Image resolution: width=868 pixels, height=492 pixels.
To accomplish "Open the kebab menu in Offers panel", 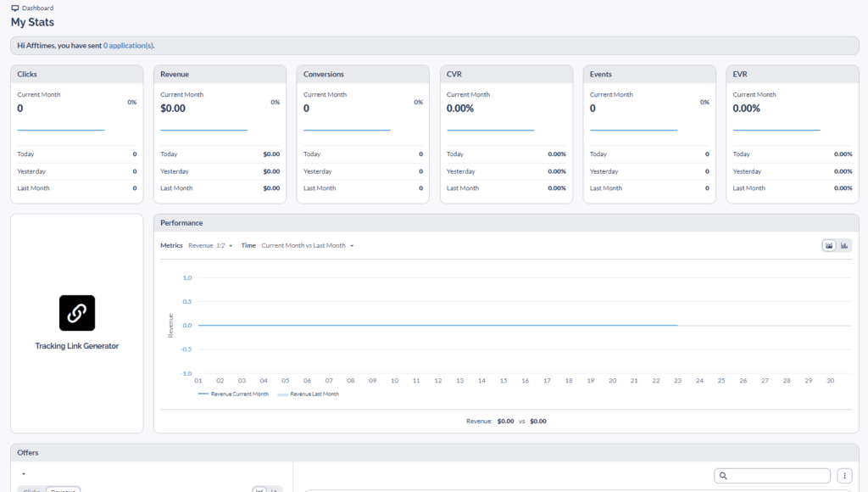I will tap(844, 475).
